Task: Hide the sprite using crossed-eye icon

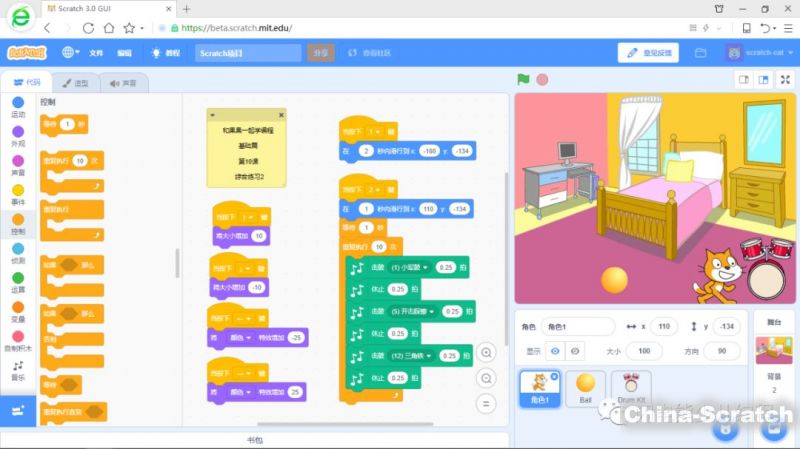Action: [x=575, y=351]
